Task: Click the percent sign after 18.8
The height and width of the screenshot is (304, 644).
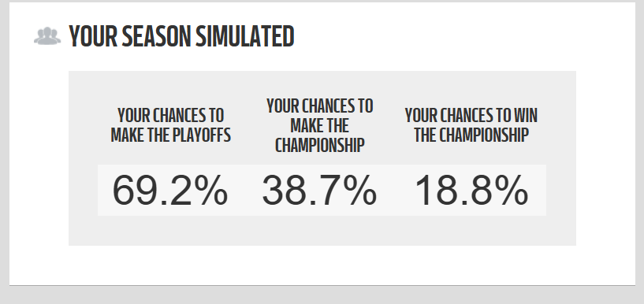Action: [512, 191]
